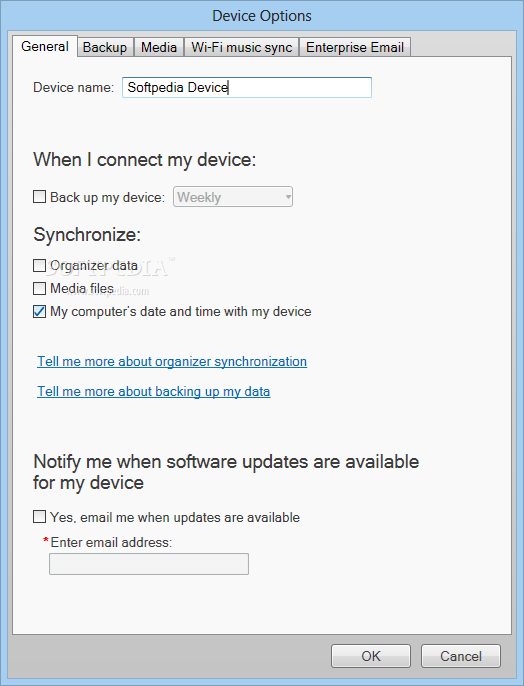
Task: Click the Device Options title bar
Action: [262, 16]
